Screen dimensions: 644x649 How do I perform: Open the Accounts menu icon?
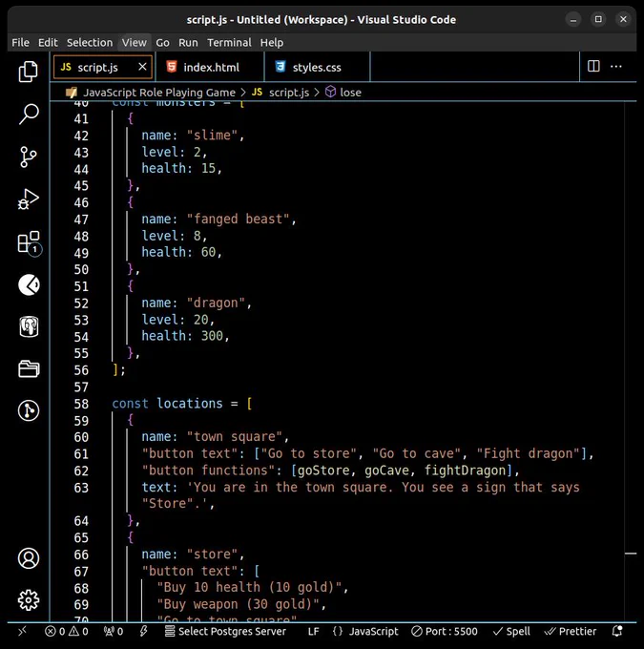[29, 558]
